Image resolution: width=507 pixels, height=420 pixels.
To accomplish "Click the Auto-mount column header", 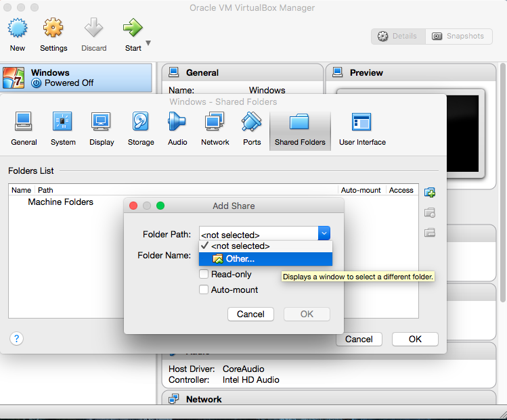I will (x=361, y=190).
